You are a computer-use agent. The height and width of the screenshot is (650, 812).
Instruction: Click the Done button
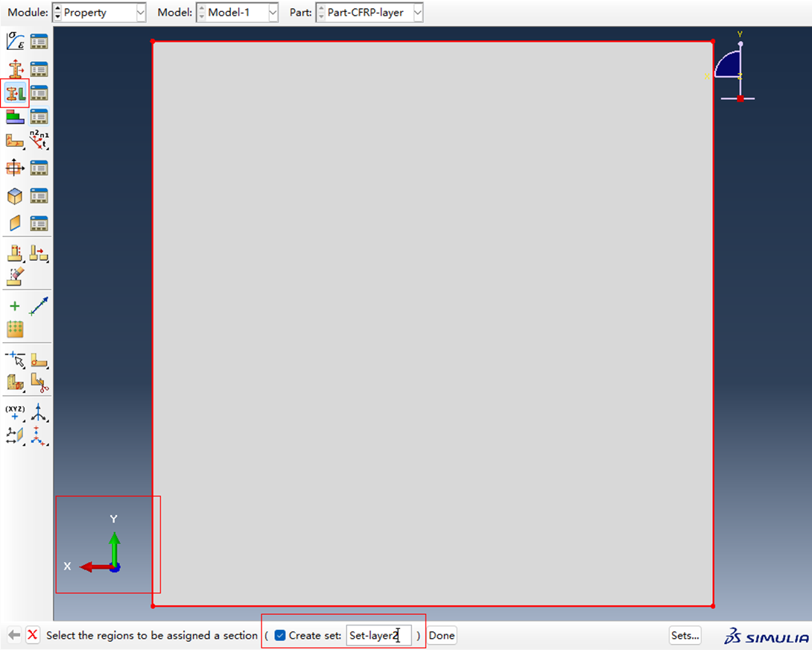point(441,635)
